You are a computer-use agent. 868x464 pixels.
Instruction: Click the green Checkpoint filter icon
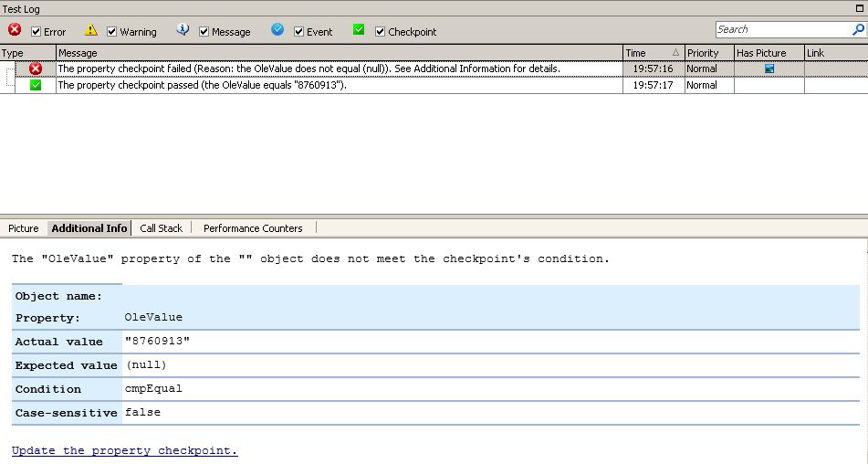coord(359,30)
